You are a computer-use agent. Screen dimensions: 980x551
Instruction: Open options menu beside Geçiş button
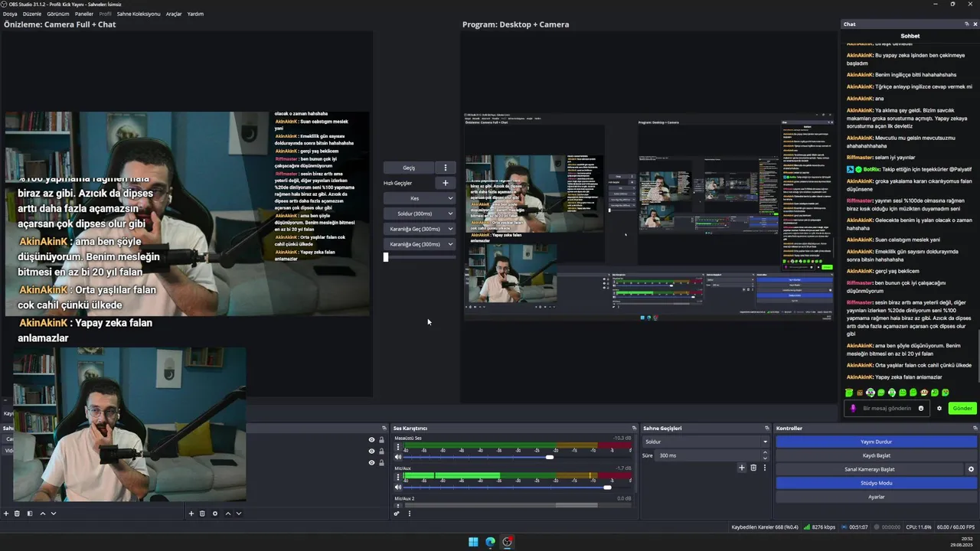446,168
